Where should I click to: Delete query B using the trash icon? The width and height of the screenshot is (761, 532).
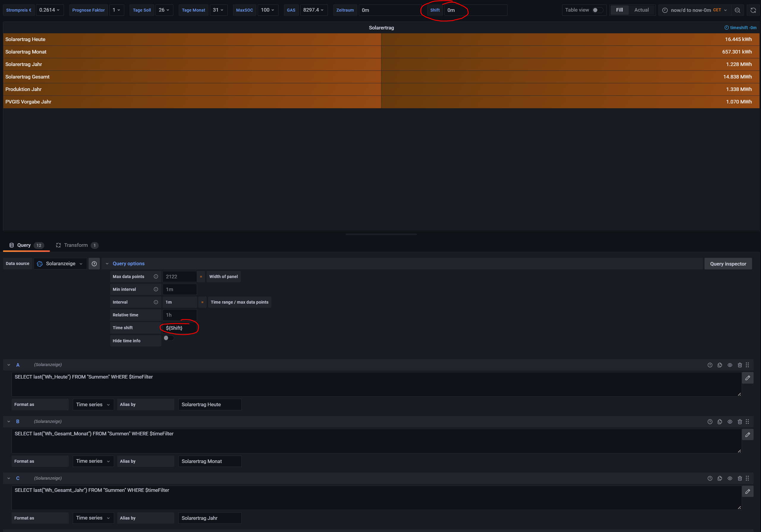pos(740,422)
